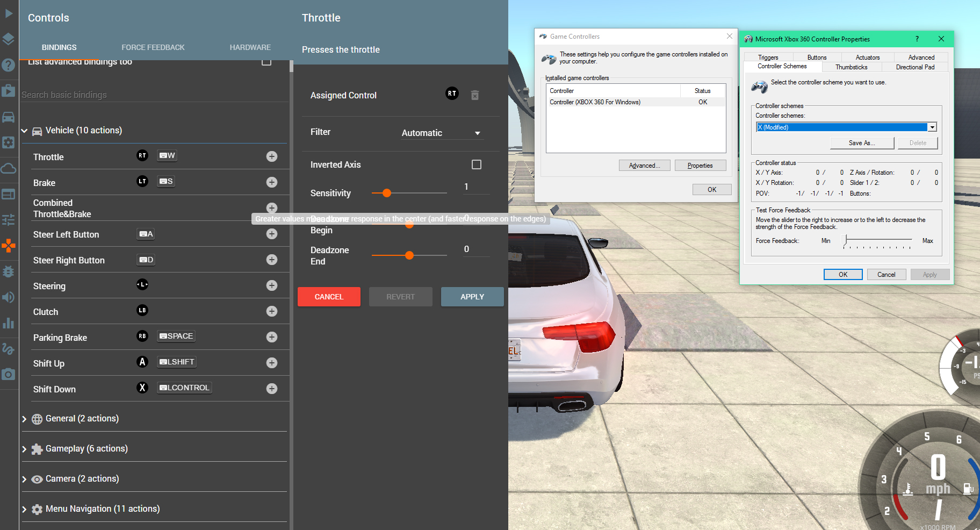Click the LT binding on the Brake row
The width and height of the screenshot is (980, 530).
click(142, 181)
